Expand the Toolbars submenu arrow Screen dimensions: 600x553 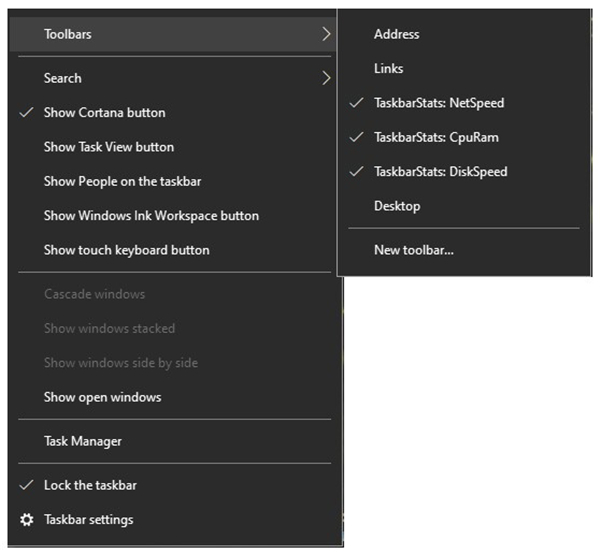[326, 34]
